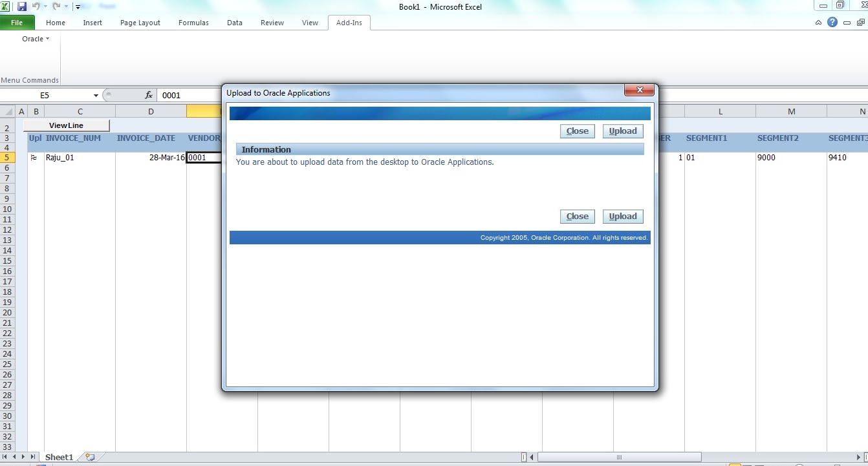Screen dimensions: 868x466
Task: Open the Customize Quick Access Toolbar dropdown
Action: pos(78,7)
